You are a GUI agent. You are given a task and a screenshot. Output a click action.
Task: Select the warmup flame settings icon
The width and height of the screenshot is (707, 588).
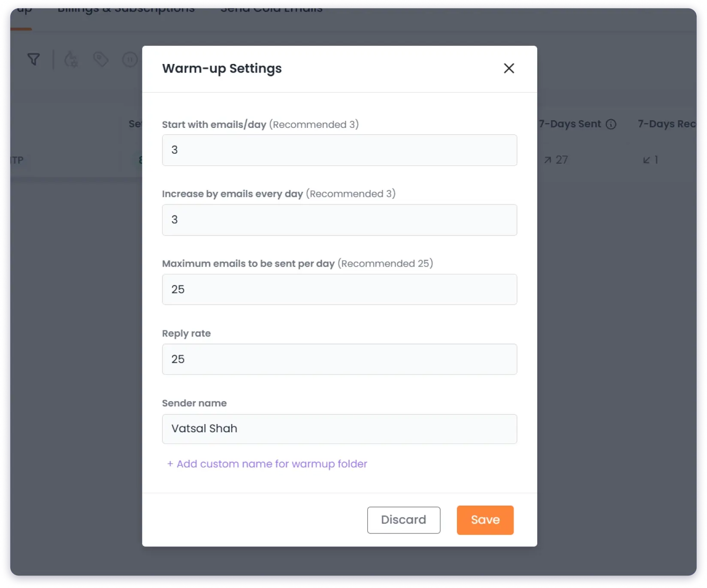click(x=71, y=60)
